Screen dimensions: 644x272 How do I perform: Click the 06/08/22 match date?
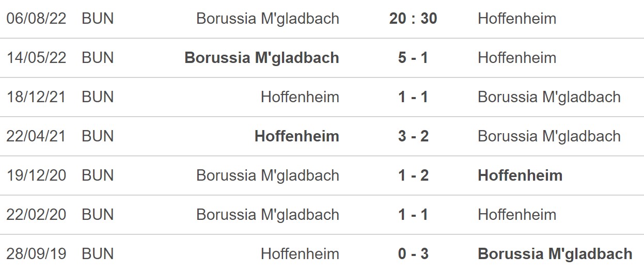pyautogui.click(x=36, y=19)
